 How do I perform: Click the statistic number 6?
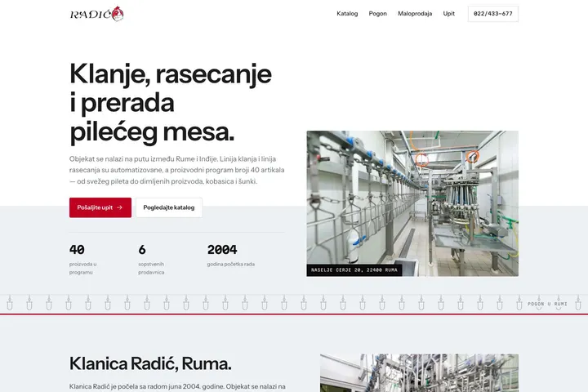pyautogui.click(x=142, y=249)
